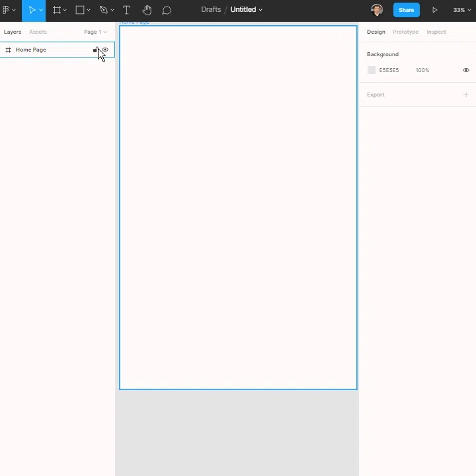
Task: Present the prototype with play icon
Action: (435, 10)
